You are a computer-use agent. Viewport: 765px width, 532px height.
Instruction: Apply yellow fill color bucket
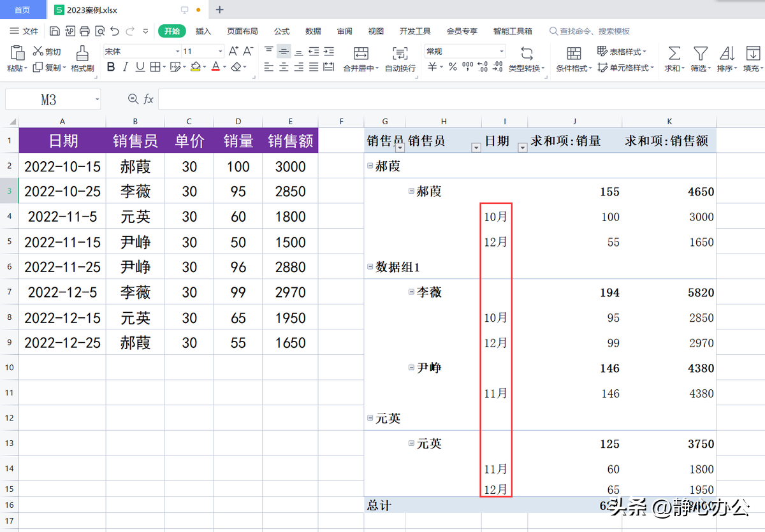click(x=196, y=67)
